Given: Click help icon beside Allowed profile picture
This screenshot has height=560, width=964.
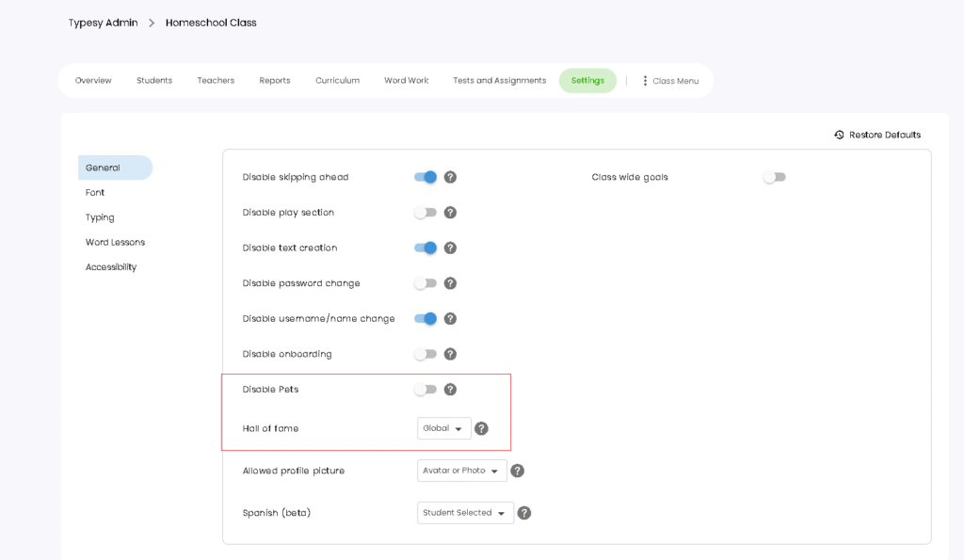Looking at the screenshot, I should (x=518, y=471).
